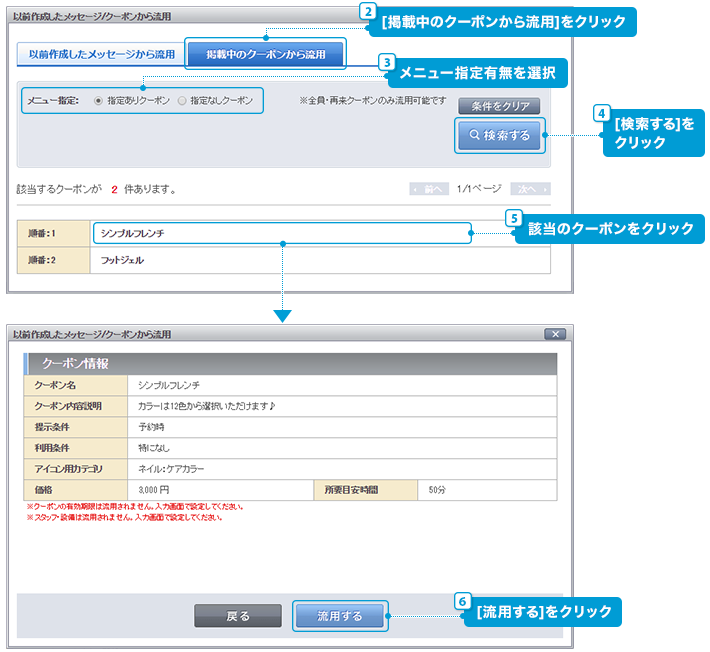Go to the previous page with 前へ

point(429,188)
